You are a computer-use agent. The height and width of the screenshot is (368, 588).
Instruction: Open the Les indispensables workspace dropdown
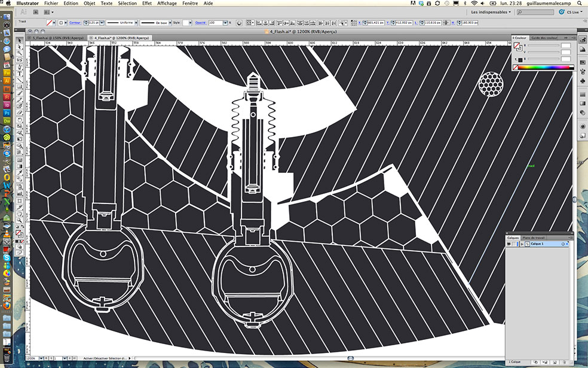[491, 11]
